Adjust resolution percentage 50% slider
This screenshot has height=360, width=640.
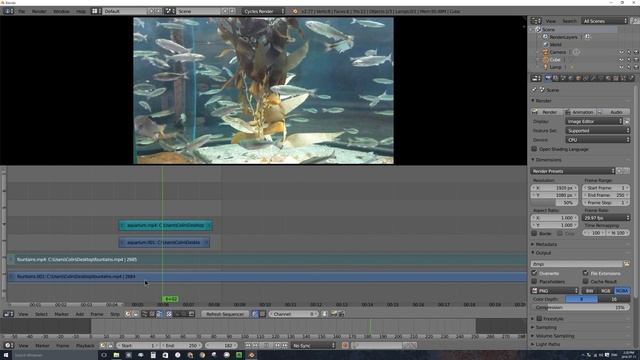point(555,202)
